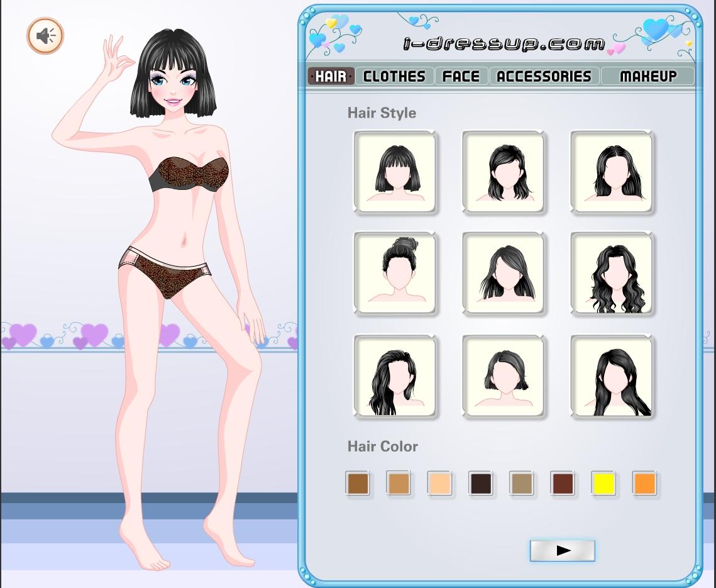
Task: Switch to the CLOTHES tab
Action: point(394,76)
